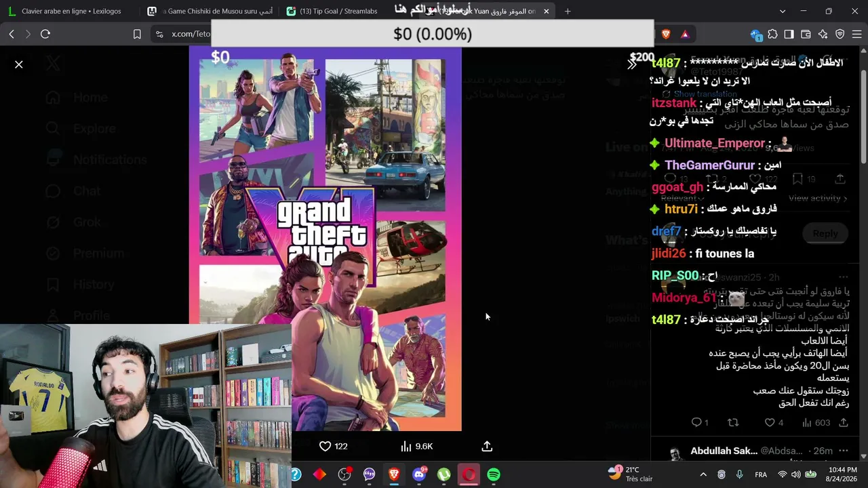The image size is (868, 488).
Task: Open Premium in the X sidebar
Action: 85,253
